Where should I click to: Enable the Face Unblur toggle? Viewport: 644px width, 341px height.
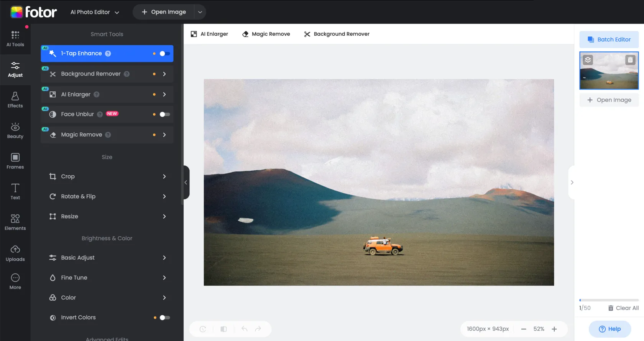(165, 114)
